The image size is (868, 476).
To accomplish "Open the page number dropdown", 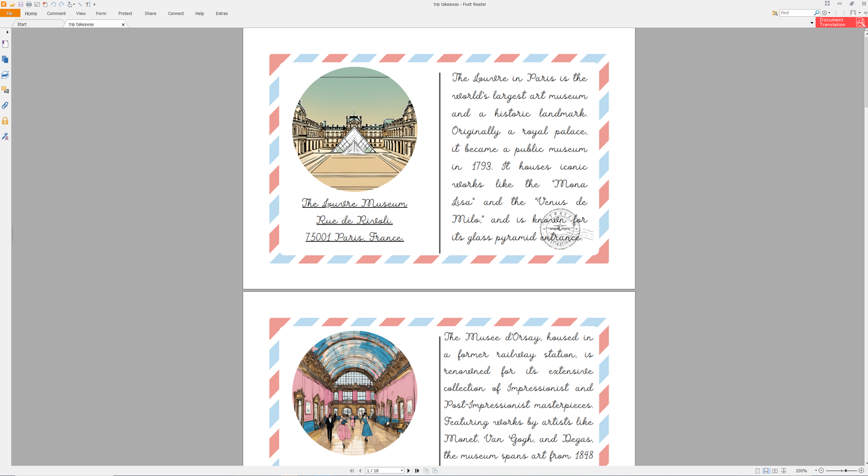I will (402, 471).
